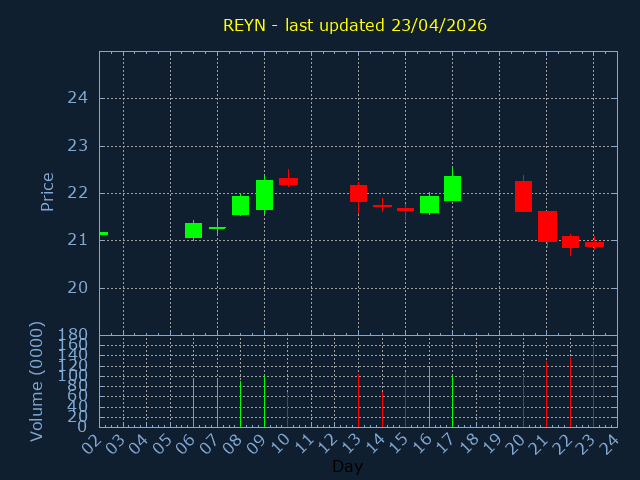The width and height of the screenshot is (640, 480).
Task: Click the green candlestick on day 16
Action: pos(429,204)
